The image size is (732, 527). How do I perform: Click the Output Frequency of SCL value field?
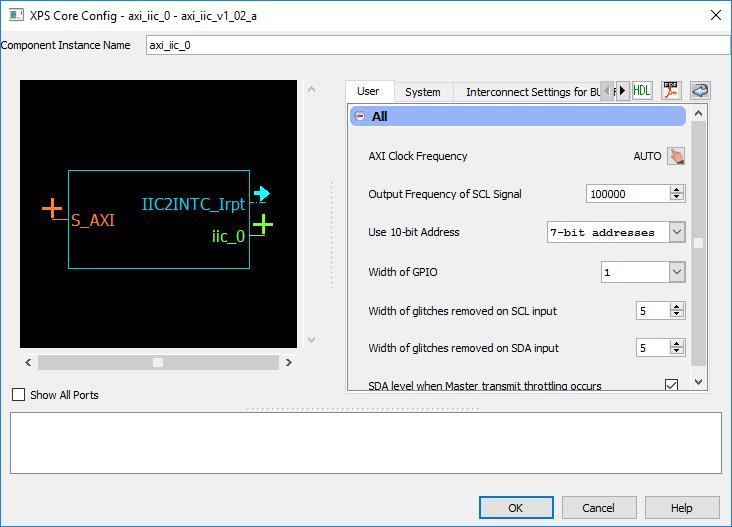628,194
